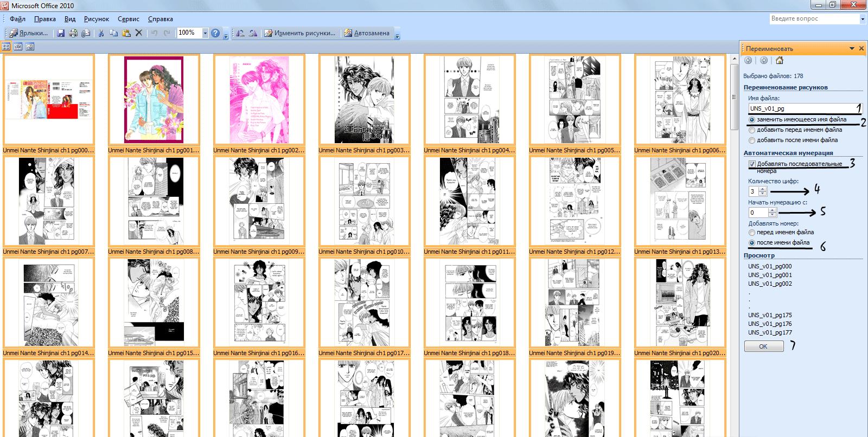This screenshot has width=868, height=437.
Task: Switch to Filmstrip view icon
Action: tap(18, 47)
